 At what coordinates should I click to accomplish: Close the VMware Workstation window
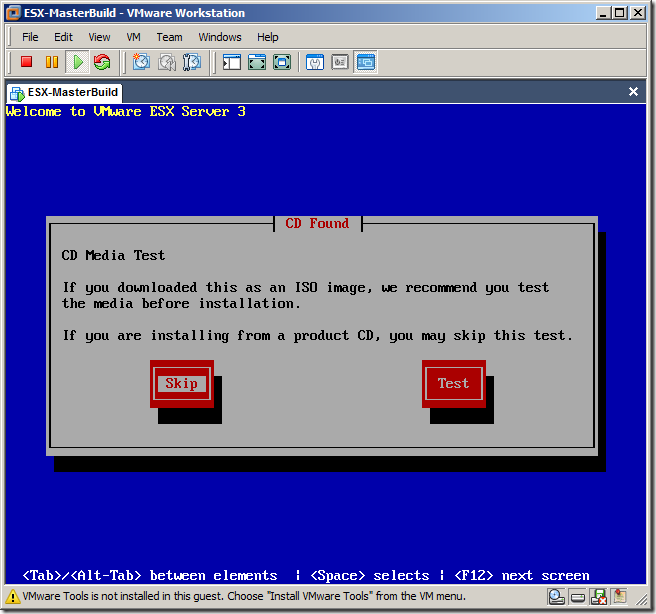[638, 13]
